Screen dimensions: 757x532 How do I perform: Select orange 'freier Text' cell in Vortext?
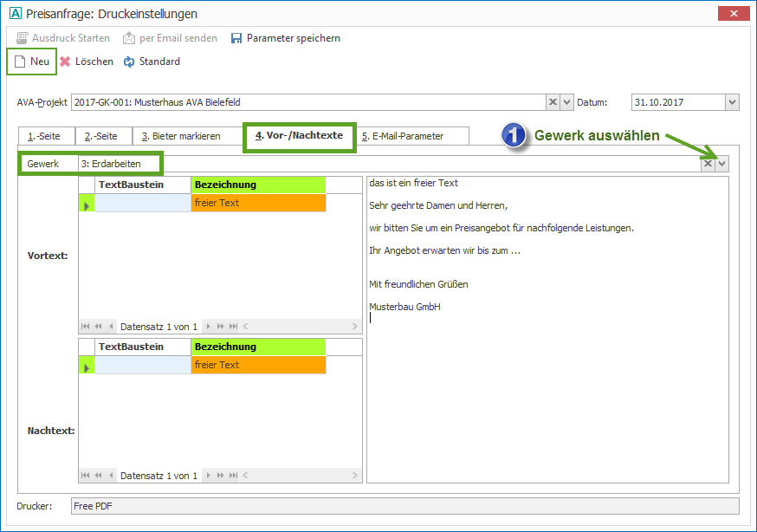pyautogui.click(x=258, y=203)
